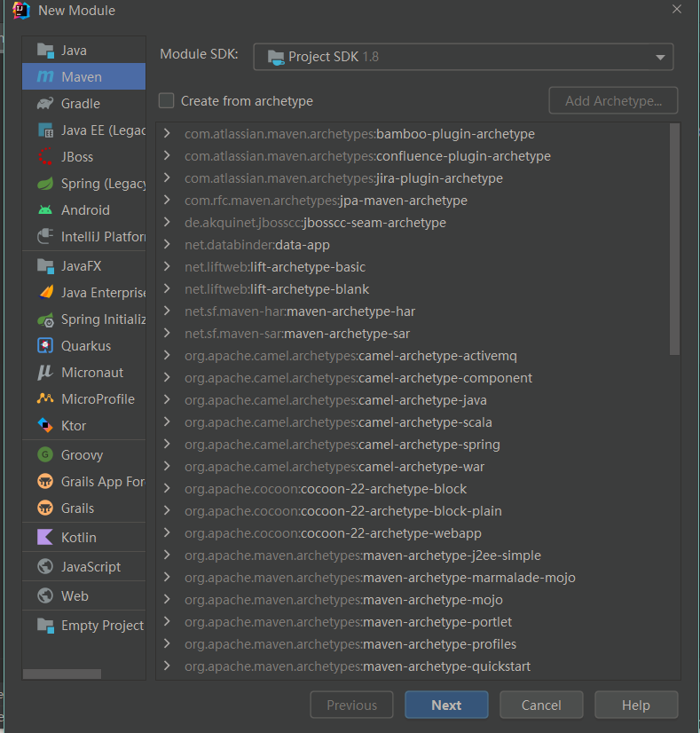This screenshot has width=700, height=733.
Task: Click the module list horizontal scrollbar
Action: [62, 674]
